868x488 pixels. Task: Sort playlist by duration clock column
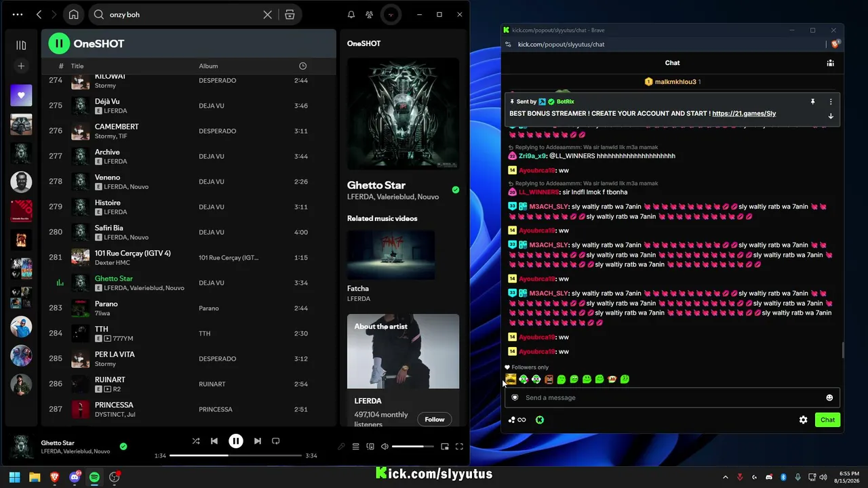click(302, 66)
